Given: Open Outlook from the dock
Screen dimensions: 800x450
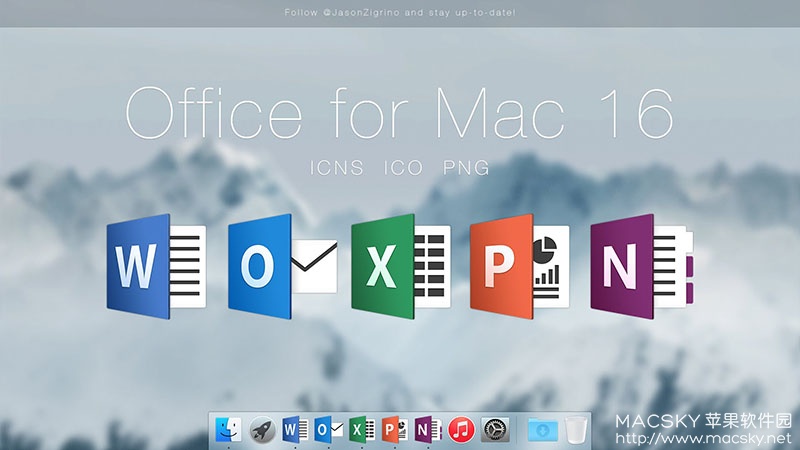Looking at the screenshot, I should coord(329,430).
